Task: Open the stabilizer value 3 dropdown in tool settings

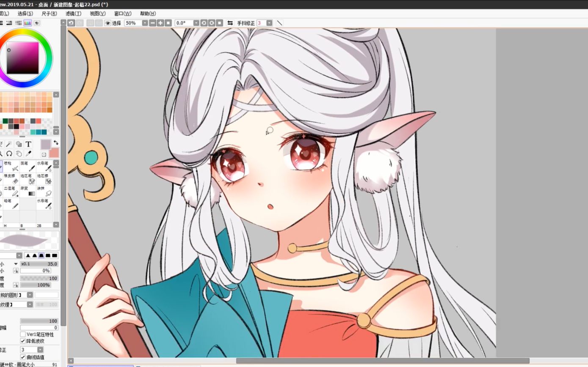Action: (40, 350)
